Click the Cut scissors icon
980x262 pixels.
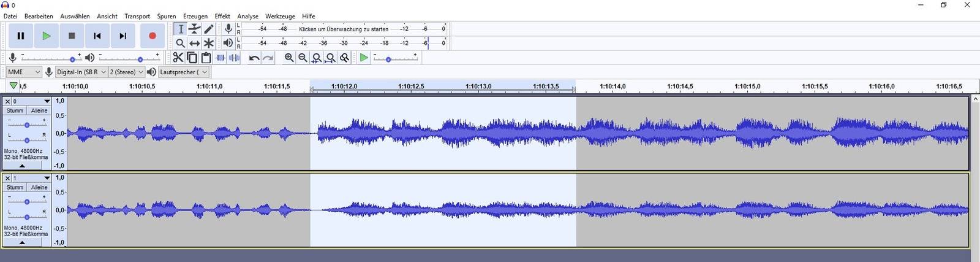[x=178, y=58]
